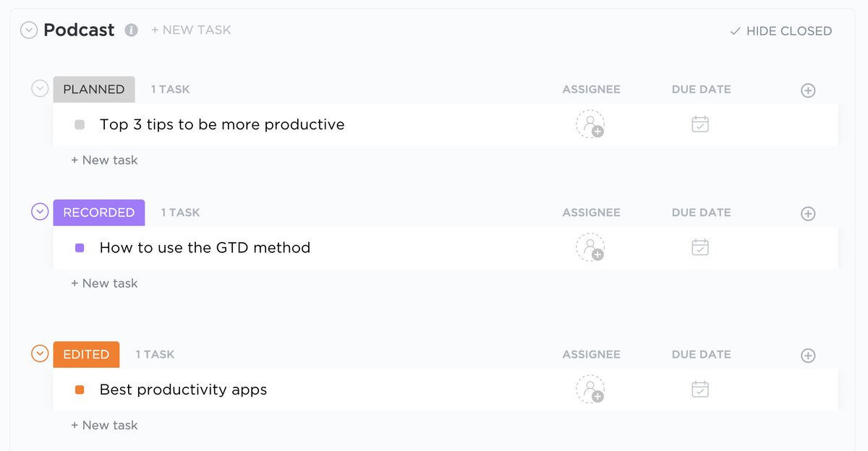
Task: Change the orange status square of Best productivity apps
Action: tap(80, 390)
